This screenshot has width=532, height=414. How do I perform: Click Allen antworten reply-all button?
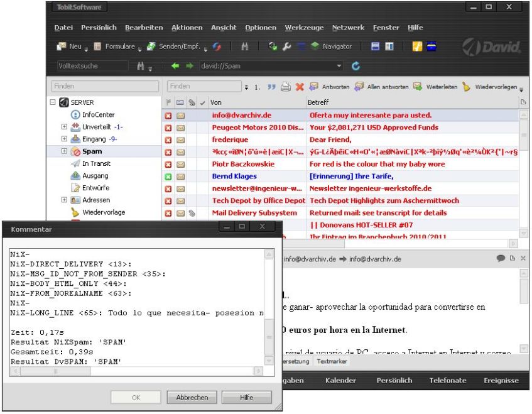[381, 87]
